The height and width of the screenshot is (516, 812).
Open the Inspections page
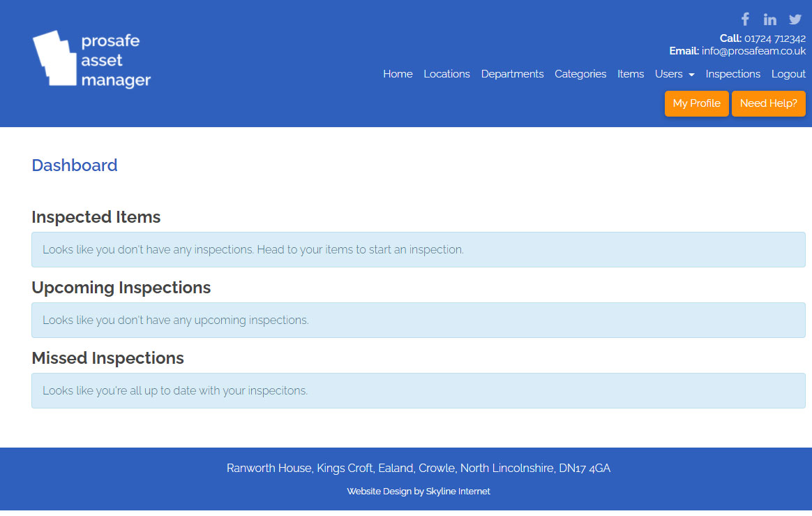[x=732, y=74]
